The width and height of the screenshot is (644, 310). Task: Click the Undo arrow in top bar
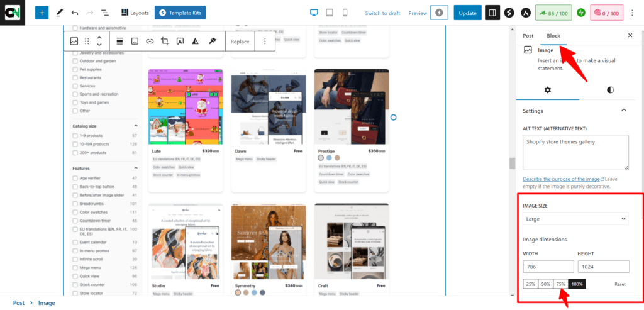[74, 13]
